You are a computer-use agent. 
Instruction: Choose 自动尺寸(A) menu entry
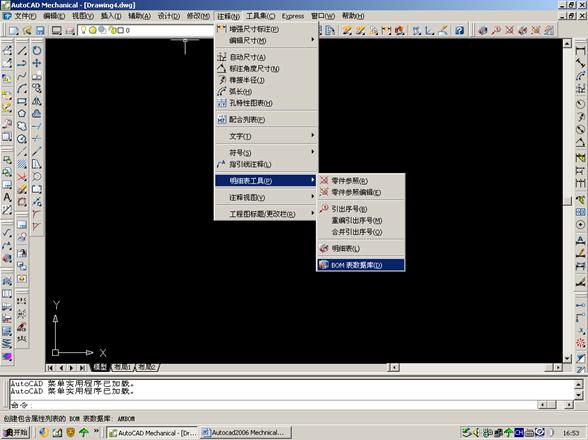(x=266, y=57)
